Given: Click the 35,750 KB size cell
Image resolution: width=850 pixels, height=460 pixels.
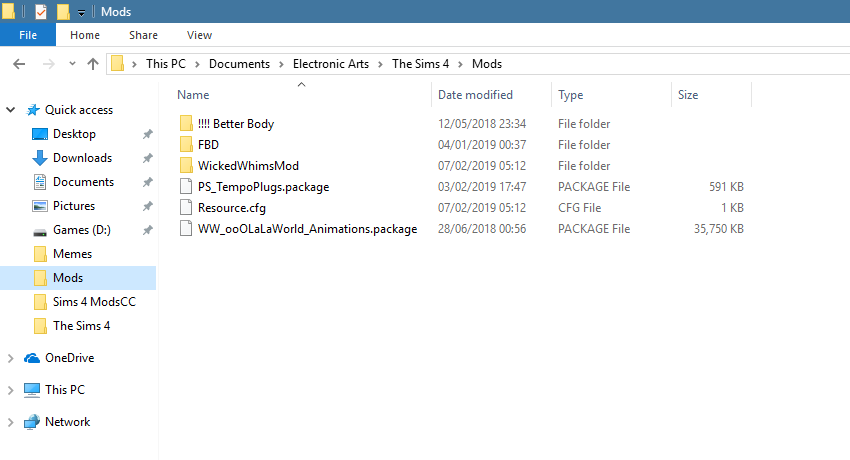Looking at the screenshot, I should [718, 229].
